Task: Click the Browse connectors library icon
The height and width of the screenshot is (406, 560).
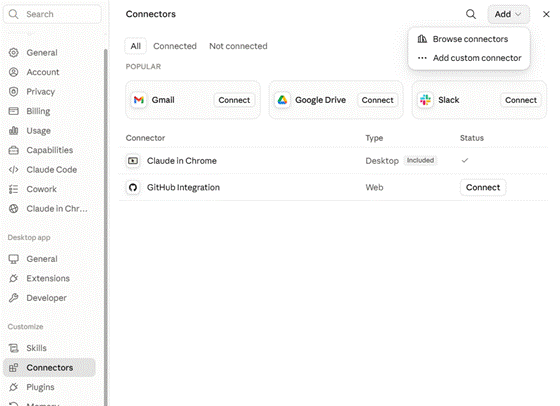Action: coord(422,39)
